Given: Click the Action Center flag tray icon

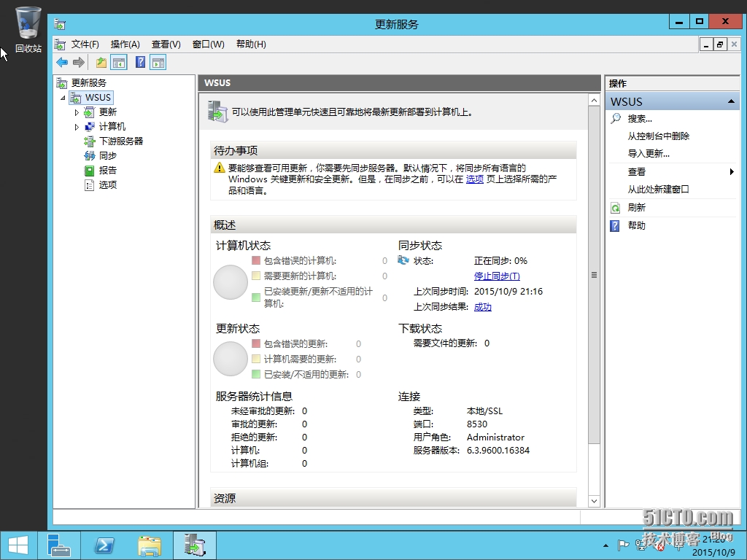Looking at the screenshot, I should tap(623, 545).
